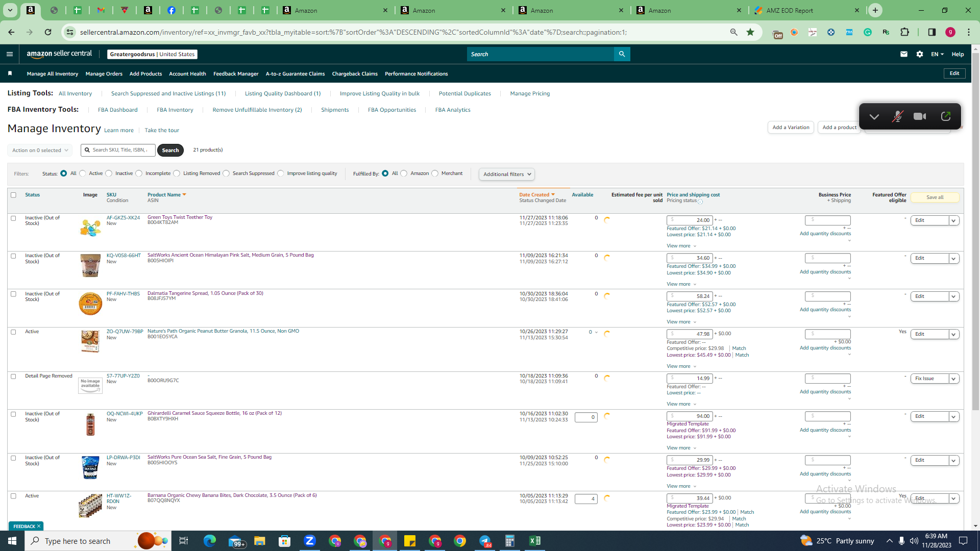Click the Available quantity box for Barnana row

[586, 499]
